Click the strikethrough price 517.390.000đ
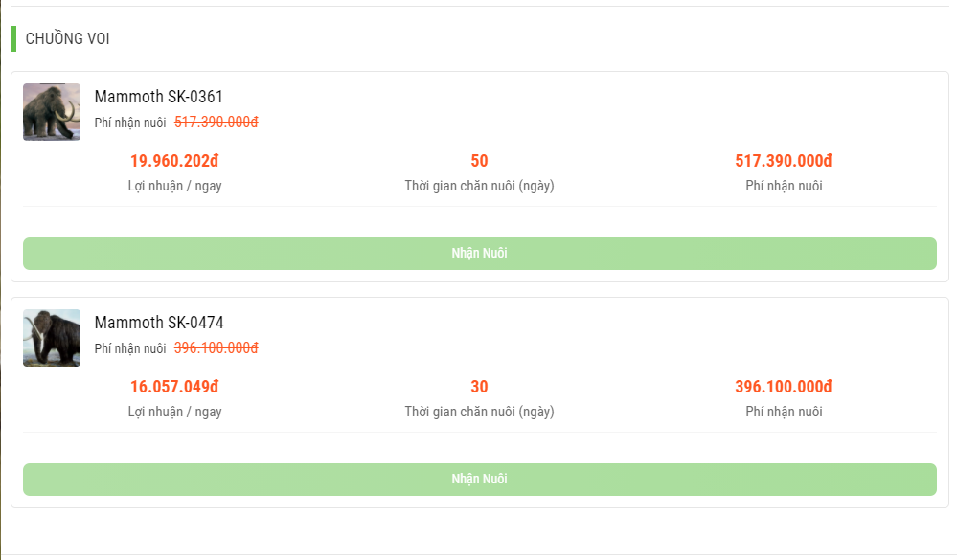The width and height of the screenshot is (957, 560). pyautogui.click(x=216, y=123)
